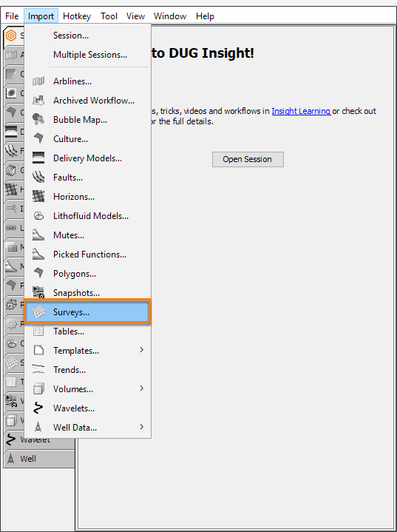
Task: Select Archived Workflow... entry
Action: coord(94,101)
